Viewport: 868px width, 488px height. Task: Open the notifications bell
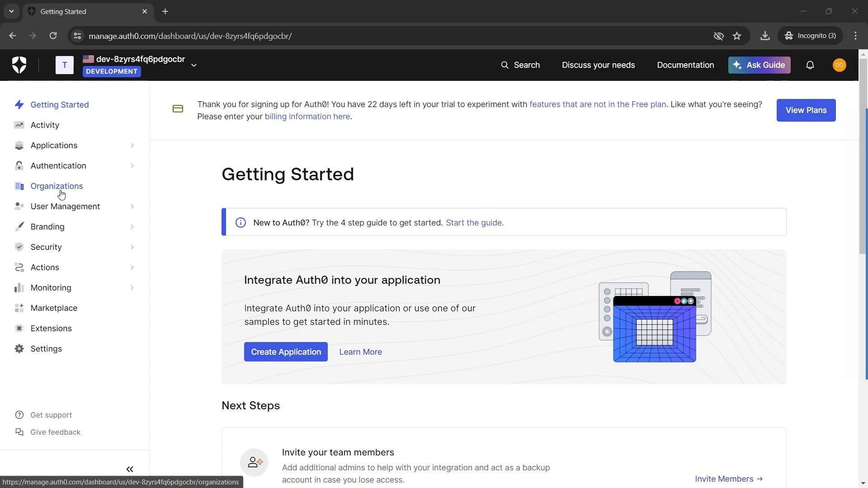click(810, 65)
